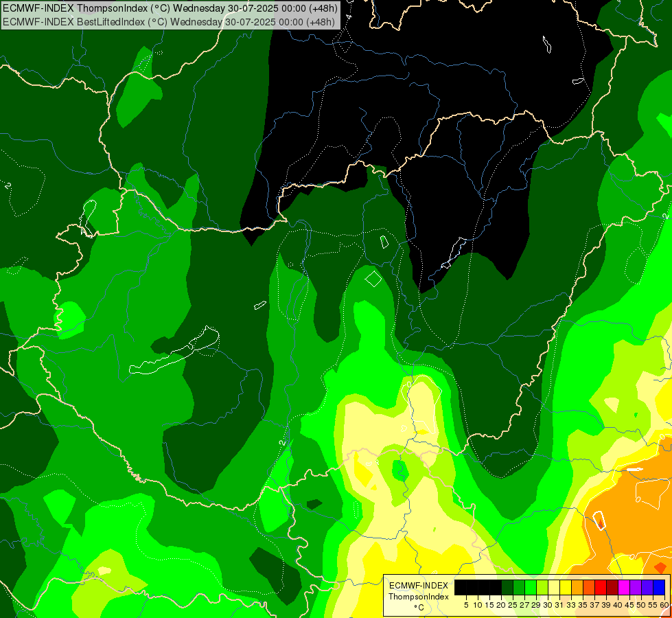Click the legend value 25

[513, 605]
